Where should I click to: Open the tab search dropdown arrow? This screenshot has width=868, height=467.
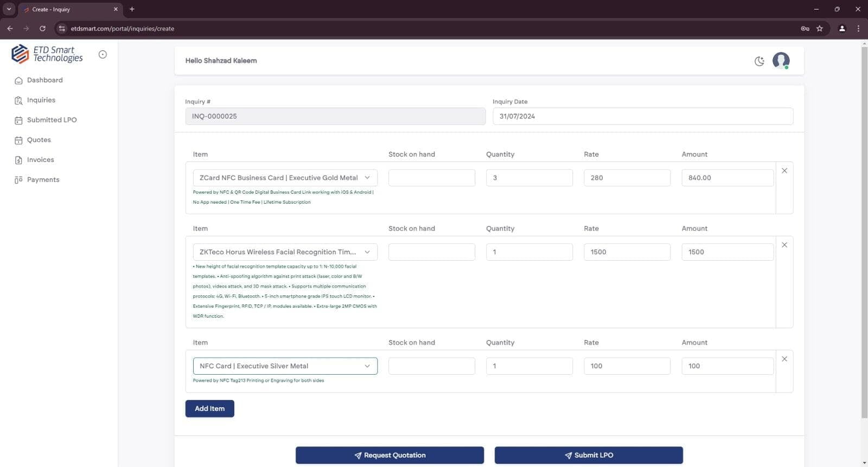pyautogui.click(x=9, y=9)
